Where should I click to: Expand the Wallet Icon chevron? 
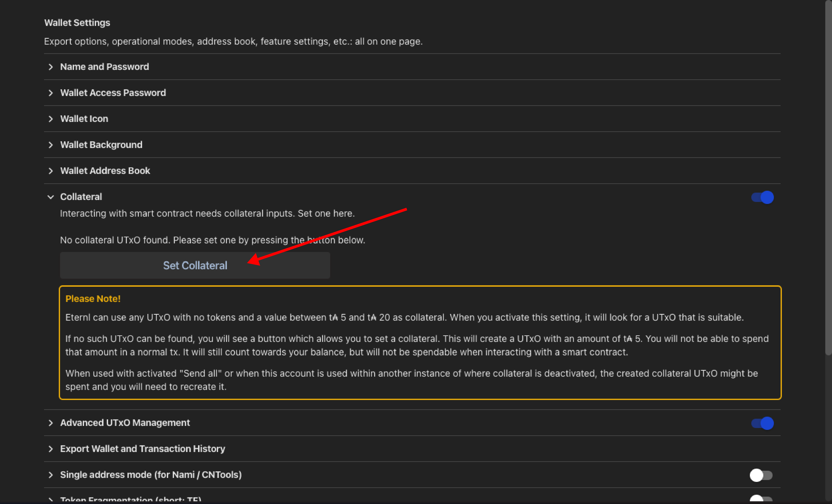[x=51, y=119]
